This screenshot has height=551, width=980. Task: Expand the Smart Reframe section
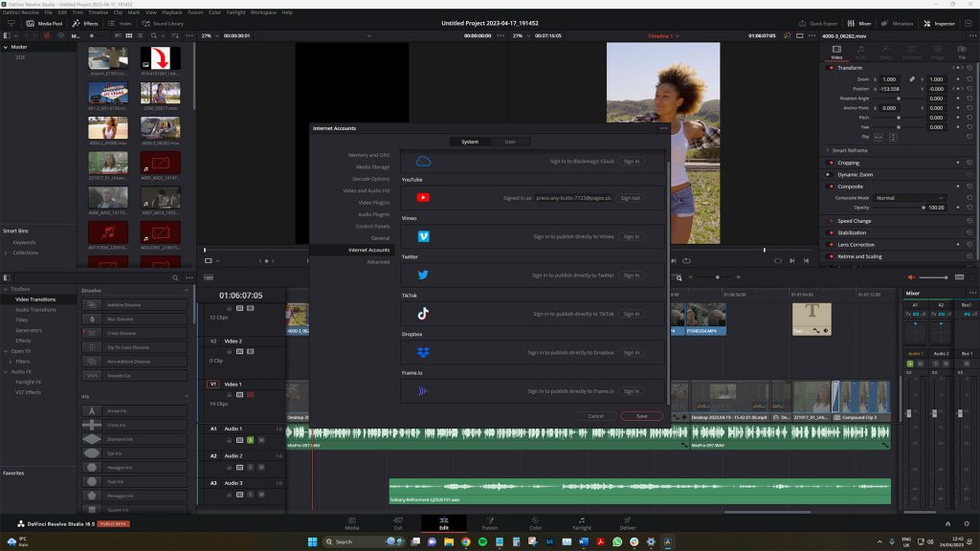pos(828,150)
